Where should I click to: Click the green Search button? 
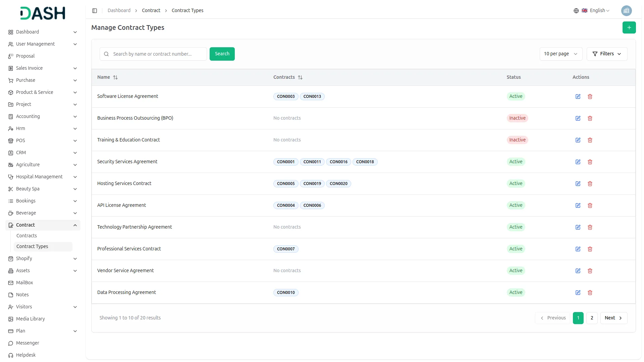222,54
